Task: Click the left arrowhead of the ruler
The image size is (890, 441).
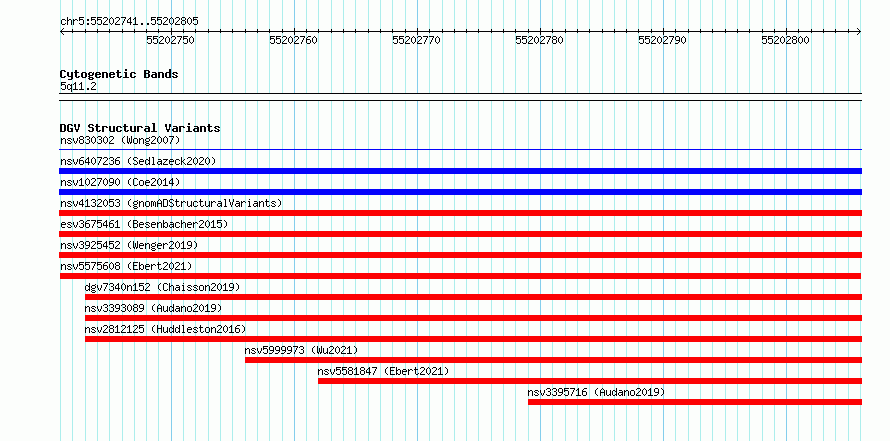Action: point(62,32)
